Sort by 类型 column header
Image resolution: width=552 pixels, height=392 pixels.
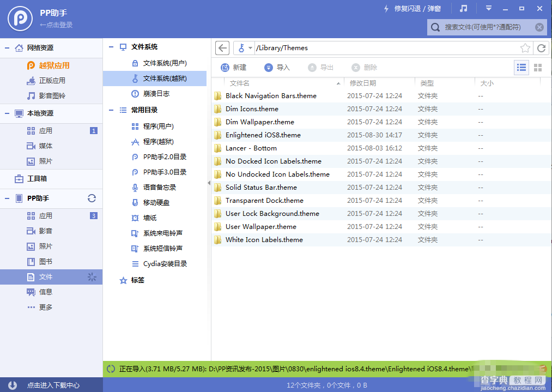coord(445,83)
